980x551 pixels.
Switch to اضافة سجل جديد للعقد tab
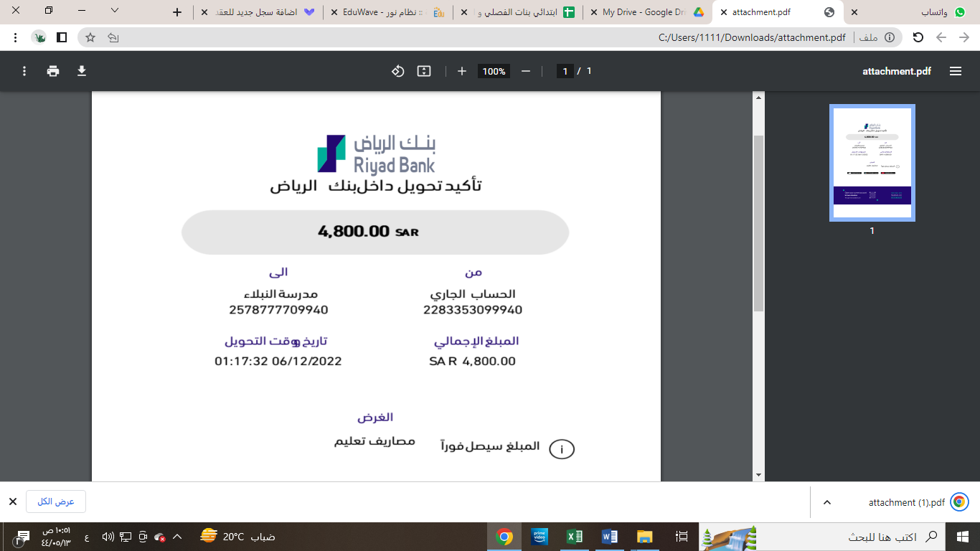click(x=258, y=12)
